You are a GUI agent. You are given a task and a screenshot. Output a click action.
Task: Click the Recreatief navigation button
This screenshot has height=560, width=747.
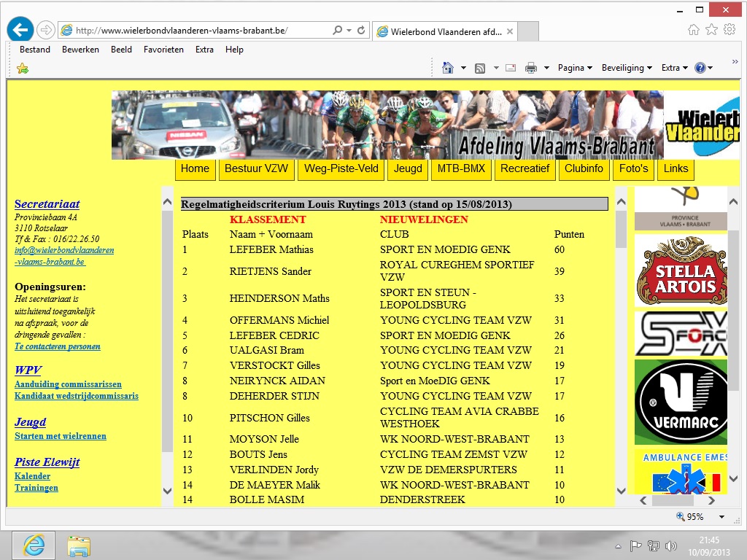point(525,169)
